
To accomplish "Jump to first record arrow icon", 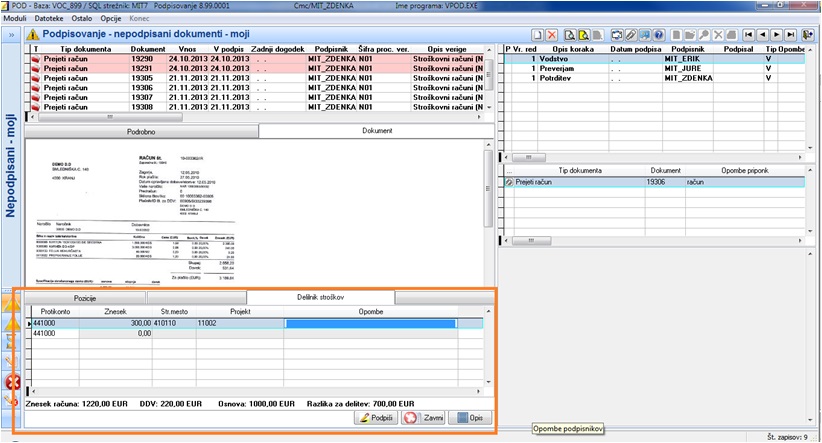I will click(749, 35).
